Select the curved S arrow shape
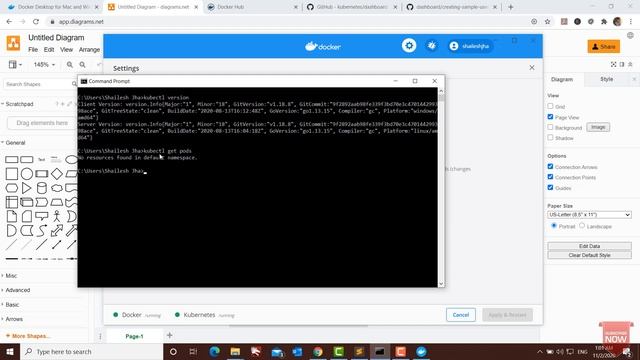The height and width of the screenshot is (360, 640). coord(41,231)
